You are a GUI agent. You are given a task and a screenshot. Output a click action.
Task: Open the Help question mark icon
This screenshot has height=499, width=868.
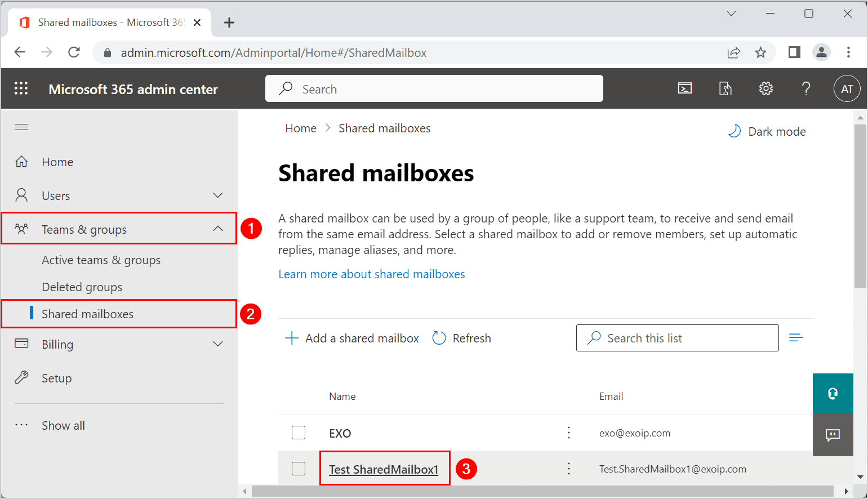806,88
